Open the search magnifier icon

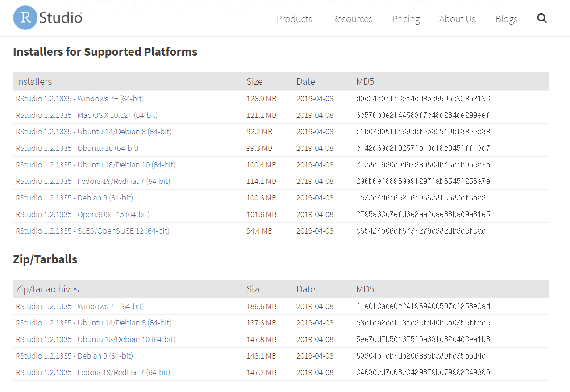pyautogui.click(x=542, y=18)
